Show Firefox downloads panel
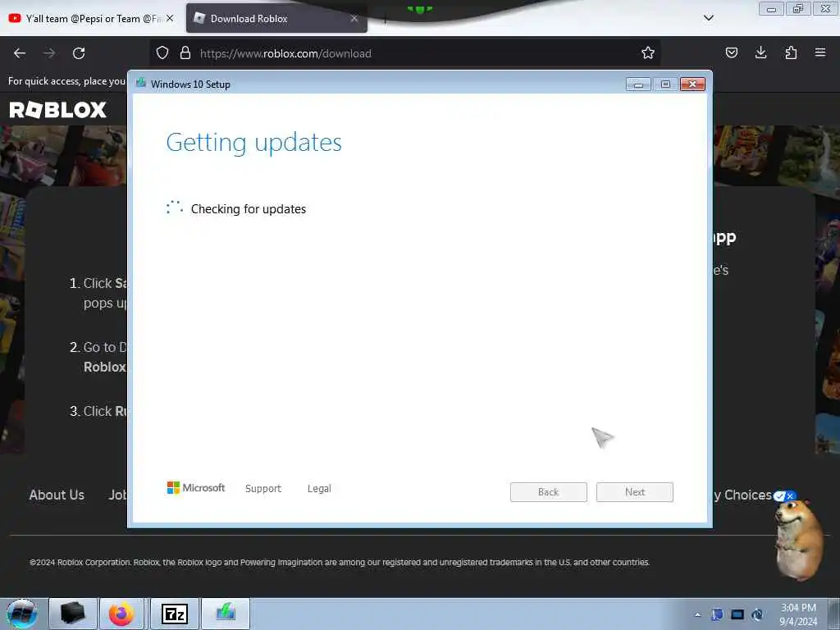 [760, 52]
